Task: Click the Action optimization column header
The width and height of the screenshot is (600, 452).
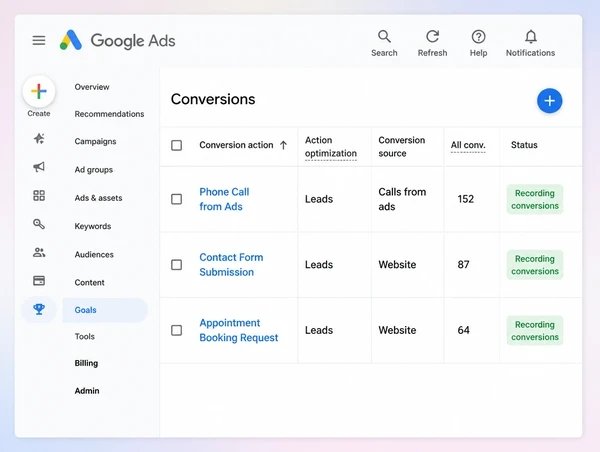Action: click(331, 147)
